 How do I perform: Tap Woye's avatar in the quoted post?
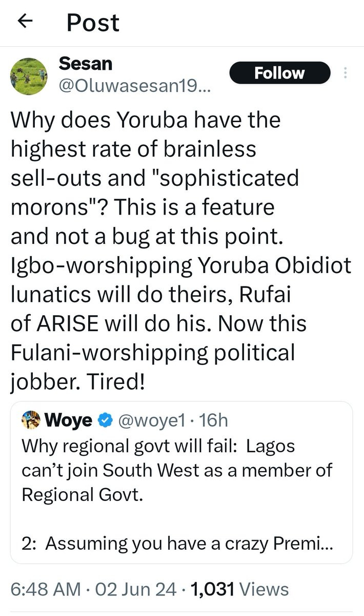point(31,420)
